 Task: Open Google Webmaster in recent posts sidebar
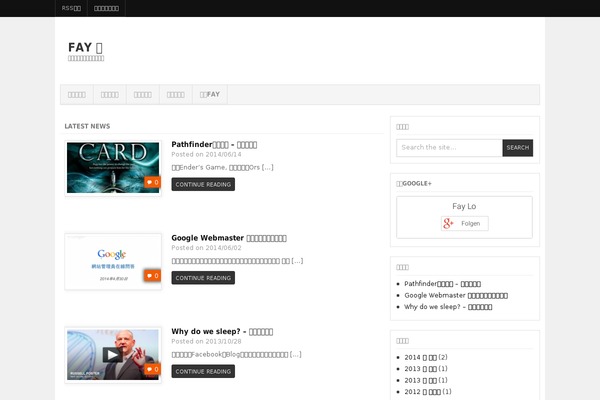pos(456,295)
